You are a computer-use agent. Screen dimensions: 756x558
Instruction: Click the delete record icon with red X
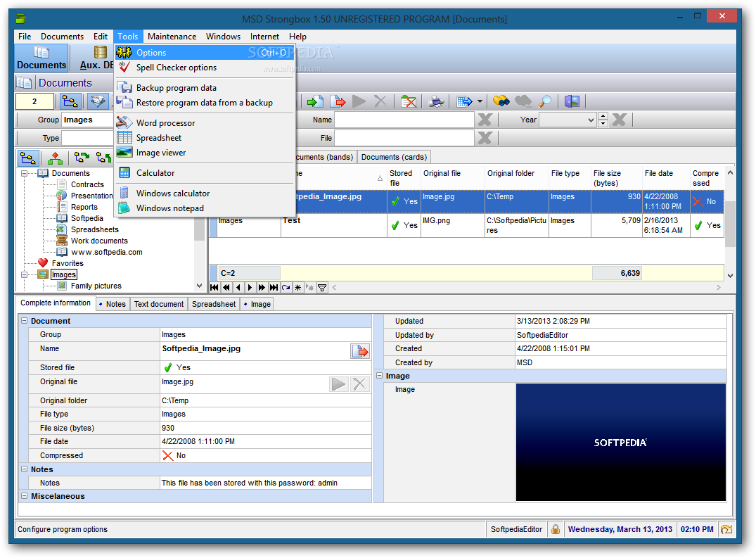[x=409, y=101]
